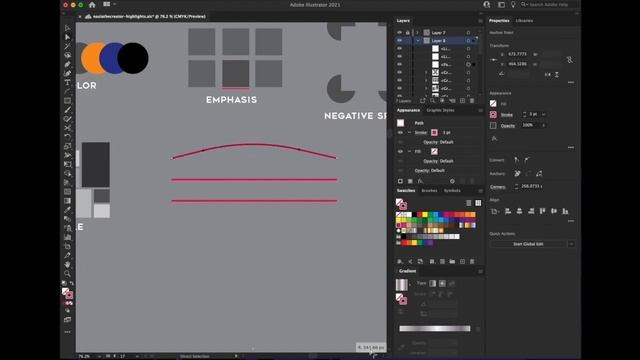Click Properties stroke color swatch
Image resolution: width=640 pixels, height=360 pixels.
493,115
